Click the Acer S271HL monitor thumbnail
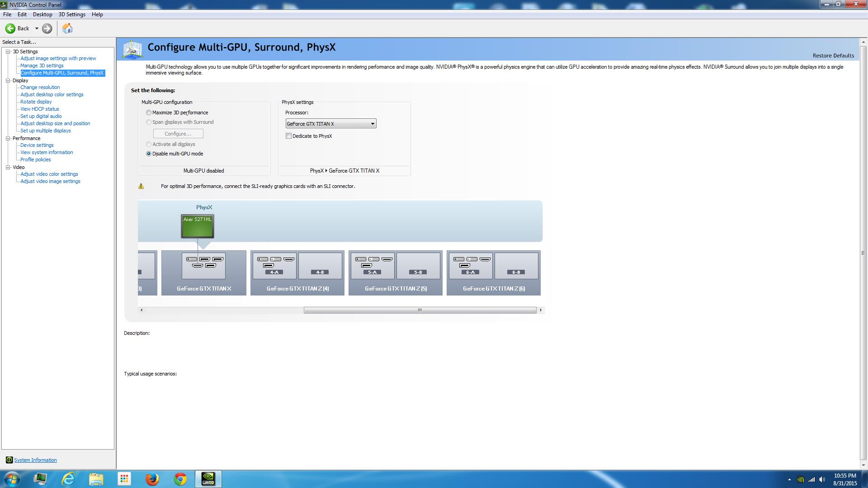Image resolution: width=868 pixels, height=488 pixels. click(198, 226)
